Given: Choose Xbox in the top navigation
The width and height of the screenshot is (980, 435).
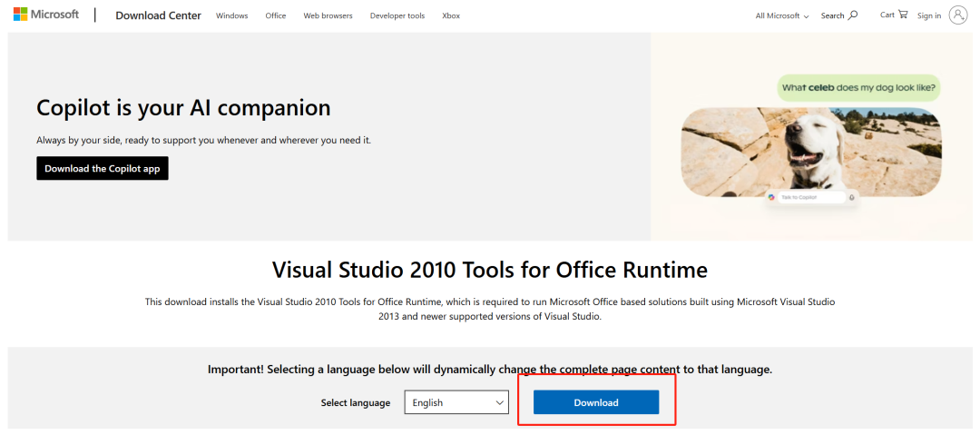Looking at the screenshot, I should (450, 15).
